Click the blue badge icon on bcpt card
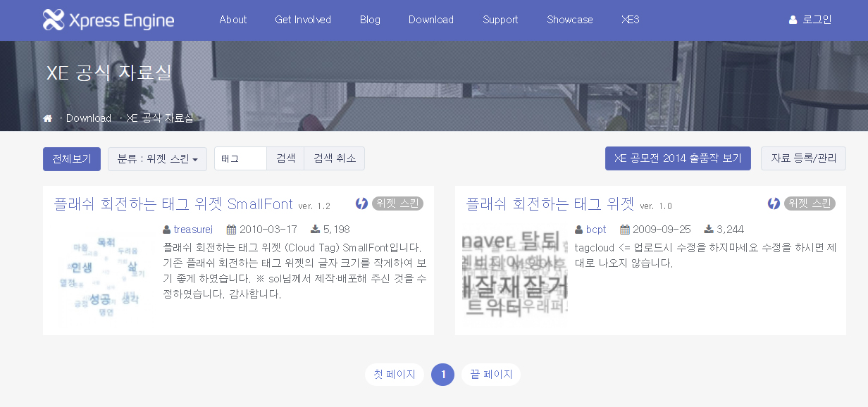The width and height of the screenshot is (868, 407). click(x=774, y=203)
